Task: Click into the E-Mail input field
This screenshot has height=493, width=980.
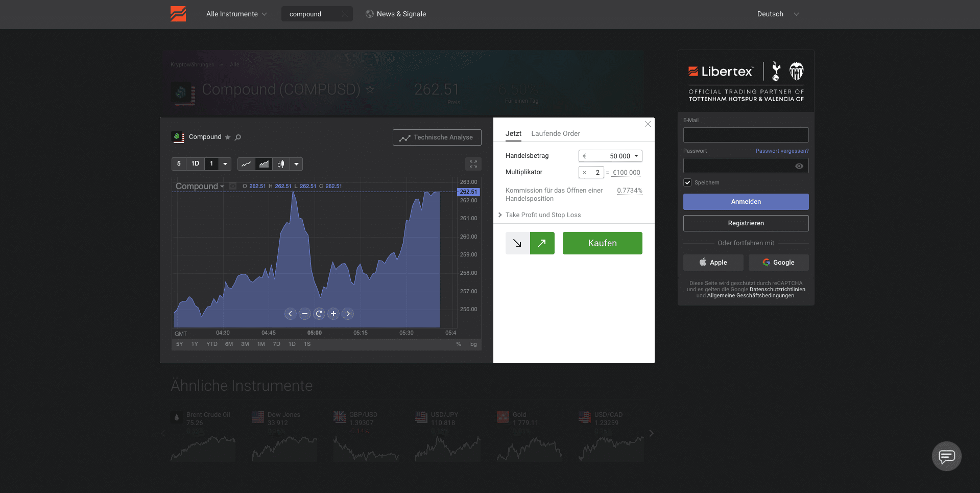Action: point(746,135)
